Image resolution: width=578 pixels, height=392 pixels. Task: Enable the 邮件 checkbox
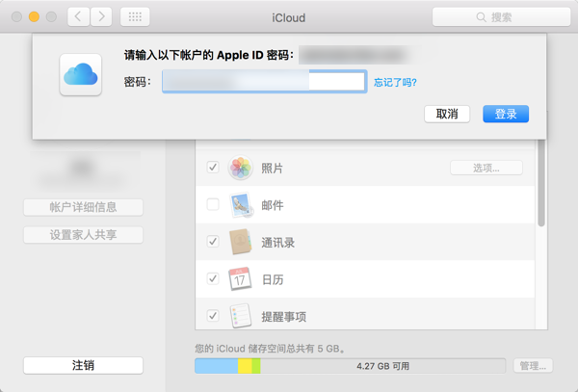[x=213, y=205]
